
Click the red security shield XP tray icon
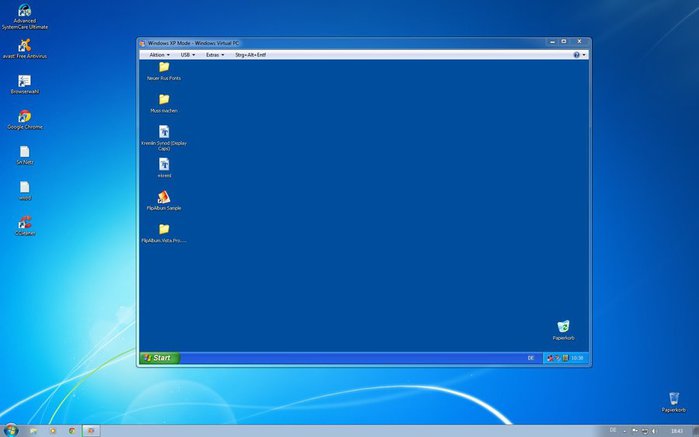click(550, 358)
